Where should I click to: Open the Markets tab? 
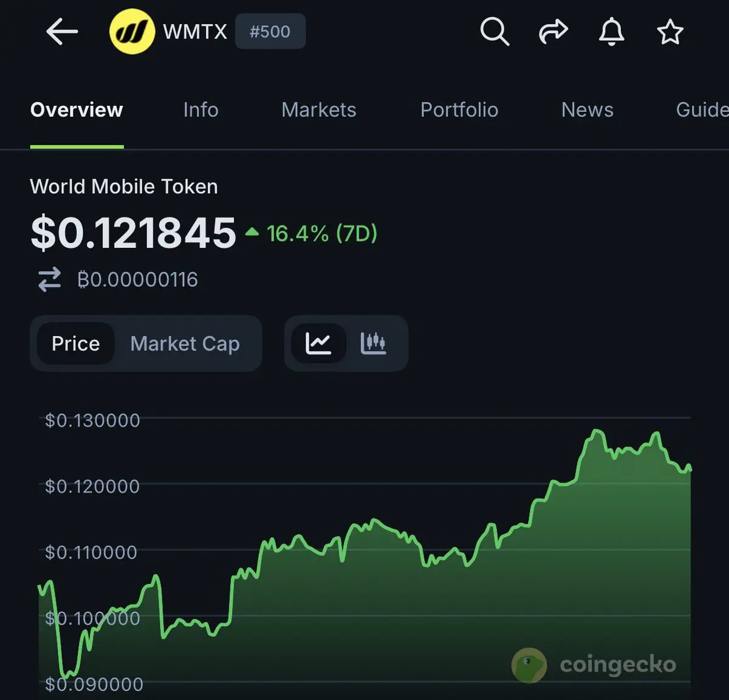319,110
